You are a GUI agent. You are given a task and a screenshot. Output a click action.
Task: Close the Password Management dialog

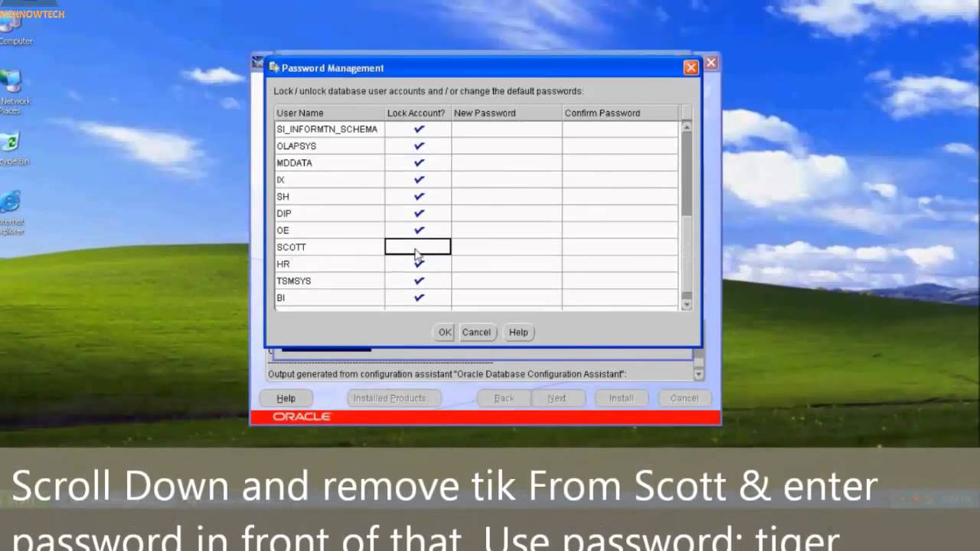pos(691,67)
